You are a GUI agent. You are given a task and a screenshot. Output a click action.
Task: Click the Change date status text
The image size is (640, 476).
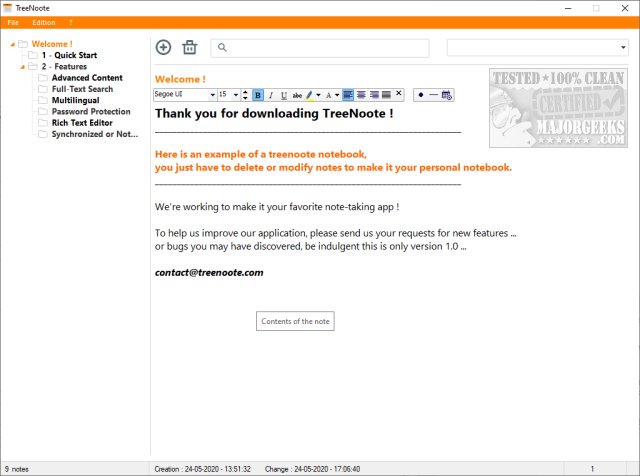[313, 469]
